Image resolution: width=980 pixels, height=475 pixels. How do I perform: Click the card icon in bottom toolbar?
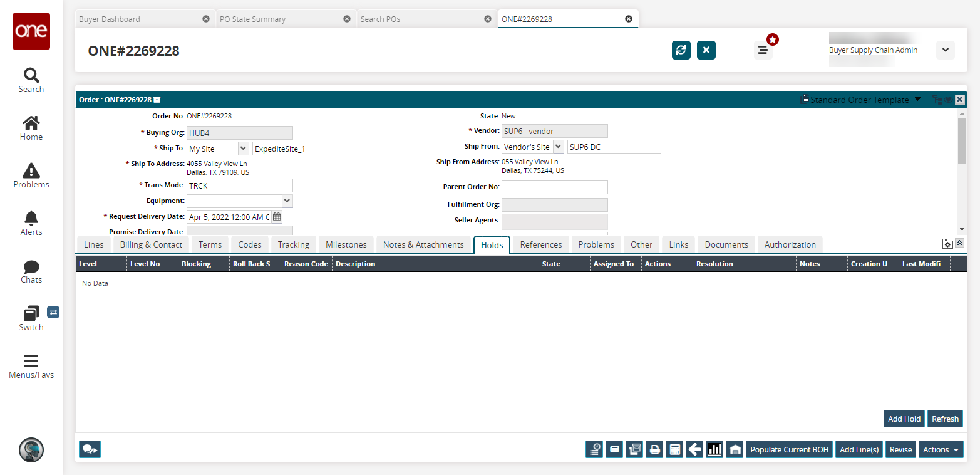click(614, 449)
